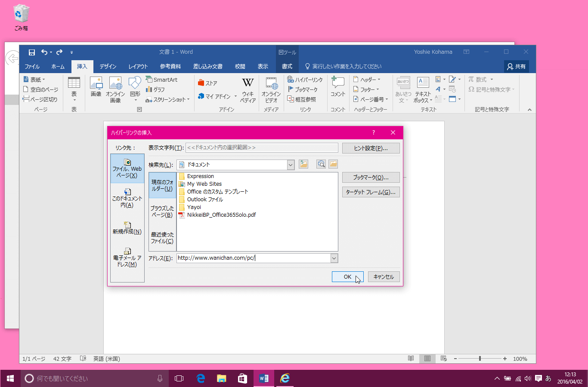Go up one folder in the hyperlink dialog

[303, 164]
